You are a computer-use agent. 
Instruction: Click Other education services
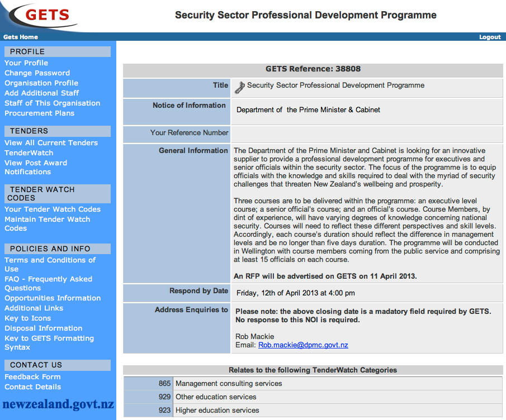point(216,397)
